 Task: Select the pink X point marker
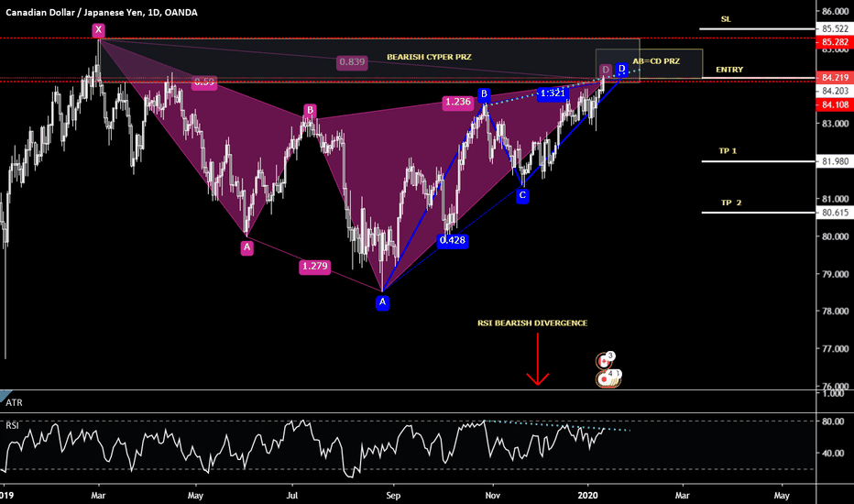point(99,31)
